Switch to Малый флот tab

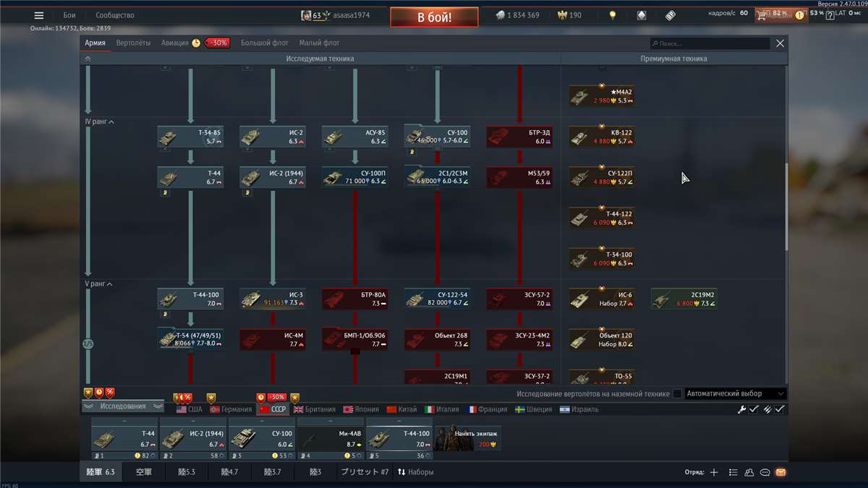(320, 43)
